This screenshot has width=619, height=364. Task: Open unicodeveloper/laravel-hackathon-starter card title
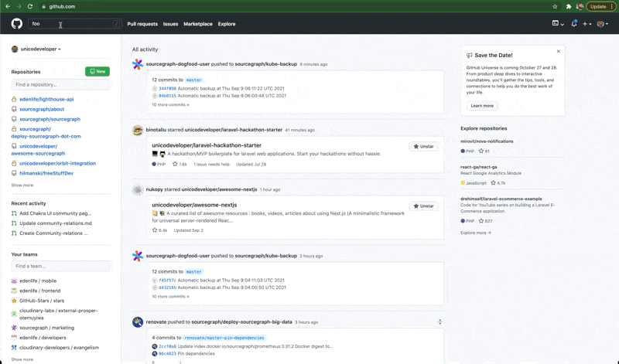(x=207, y=145)
